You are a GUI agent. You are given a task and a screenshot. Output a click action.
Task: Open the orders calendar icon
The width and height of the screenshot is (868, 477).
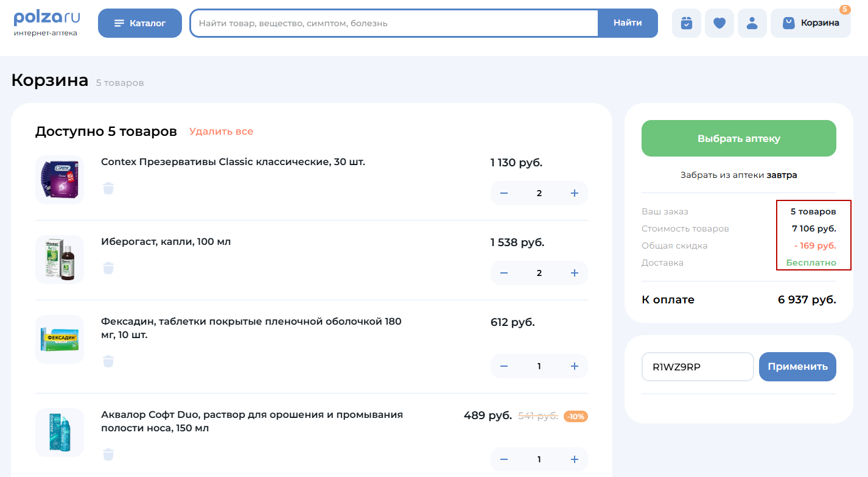coord(687,23)
